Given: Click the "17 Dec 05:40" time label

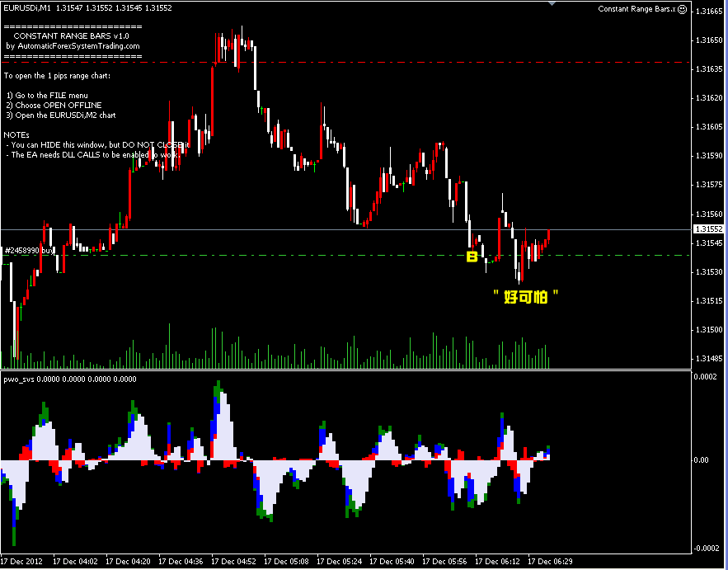Looking at the screenshot, I should [x=392, y=561].
